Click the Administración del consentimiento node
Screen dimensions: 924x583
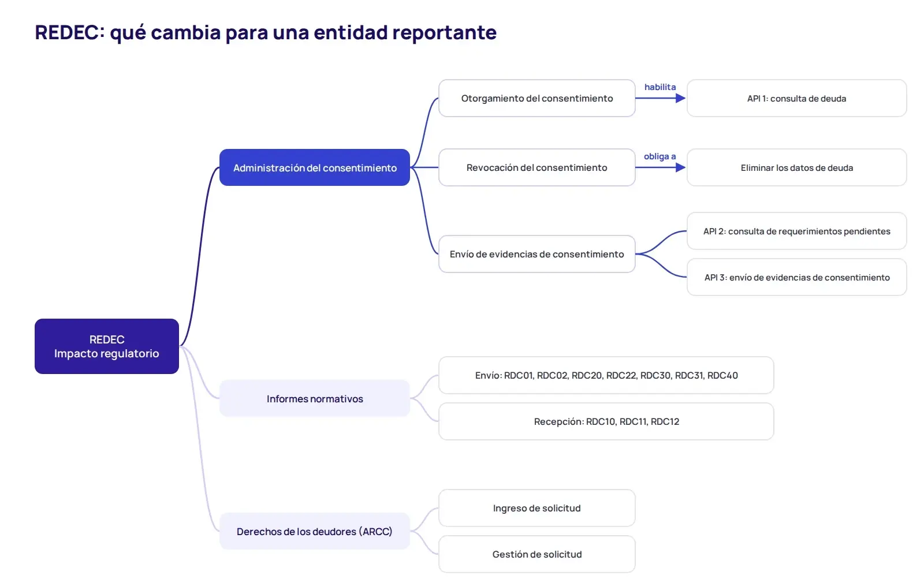click(315, 167)
